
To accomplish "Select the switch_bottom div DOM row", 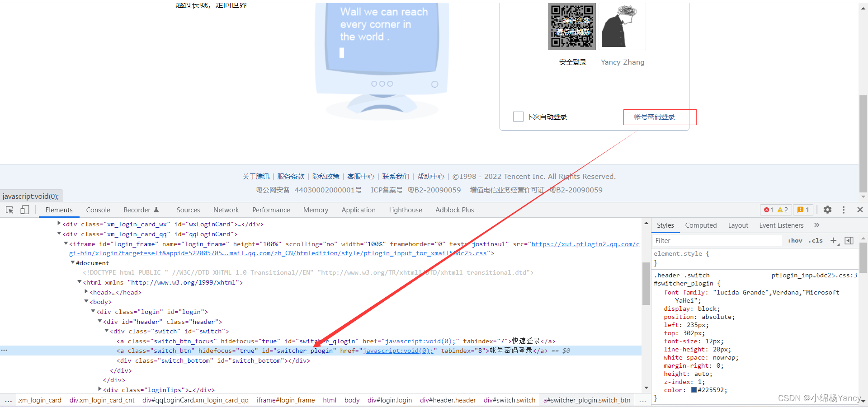I will point(321,360).
